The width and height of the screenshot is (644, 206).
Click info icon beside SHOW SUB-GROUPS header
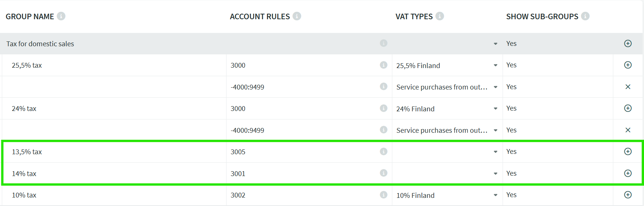tap(585, 16)
